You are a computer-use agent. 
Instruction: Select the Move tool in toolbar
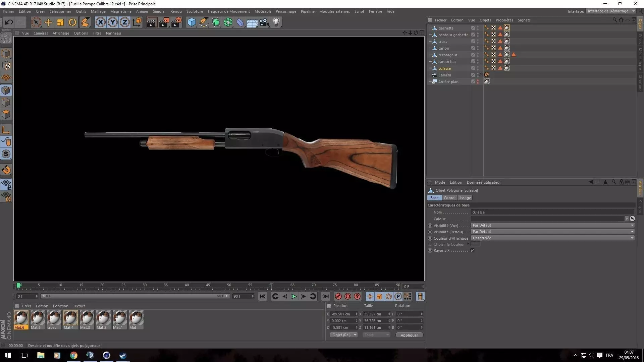pos(48,22)
